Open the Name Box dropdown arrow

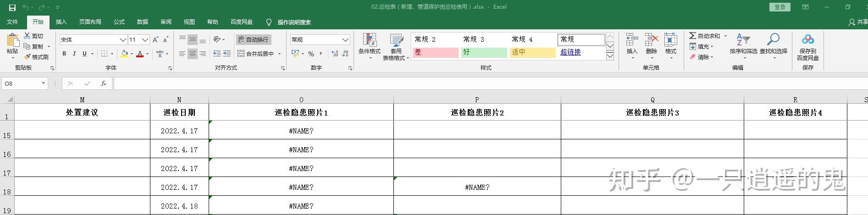pos(43,83)
